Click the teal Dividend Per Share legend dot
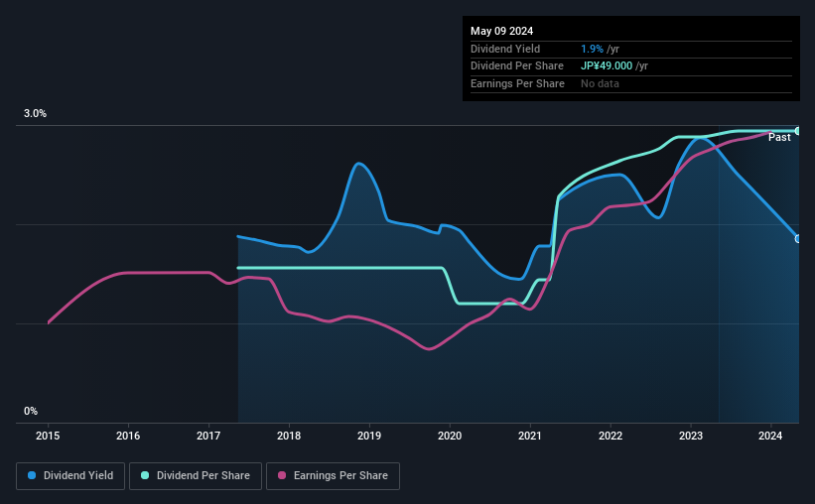 pyautogui.click(x=145, y=475)
